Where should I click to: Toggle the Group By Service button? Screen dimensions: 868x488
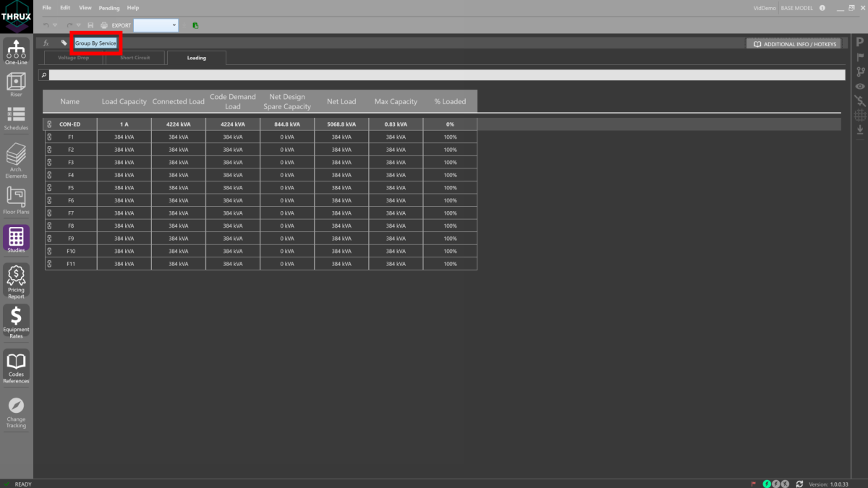[x=95, y=43]
